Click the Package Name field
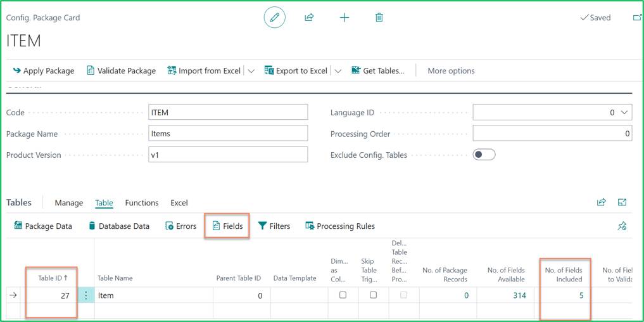Screen dimensions: 644x322 [228, 134]
